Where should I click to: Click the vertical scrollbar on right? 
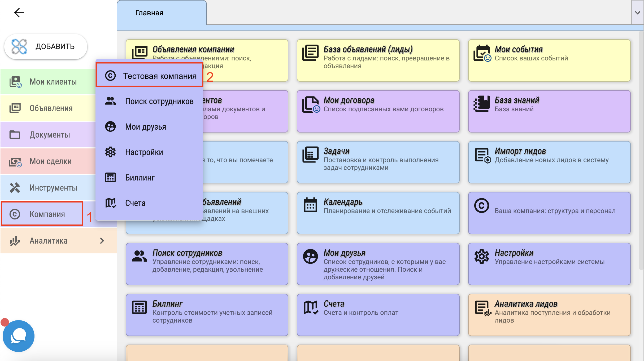(x=641, y=150)
